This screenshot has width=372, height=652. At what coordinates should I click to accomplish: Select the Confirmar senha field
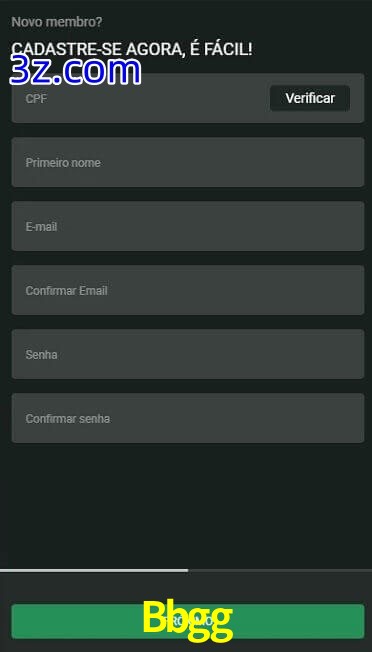click(x=188, y=418)
